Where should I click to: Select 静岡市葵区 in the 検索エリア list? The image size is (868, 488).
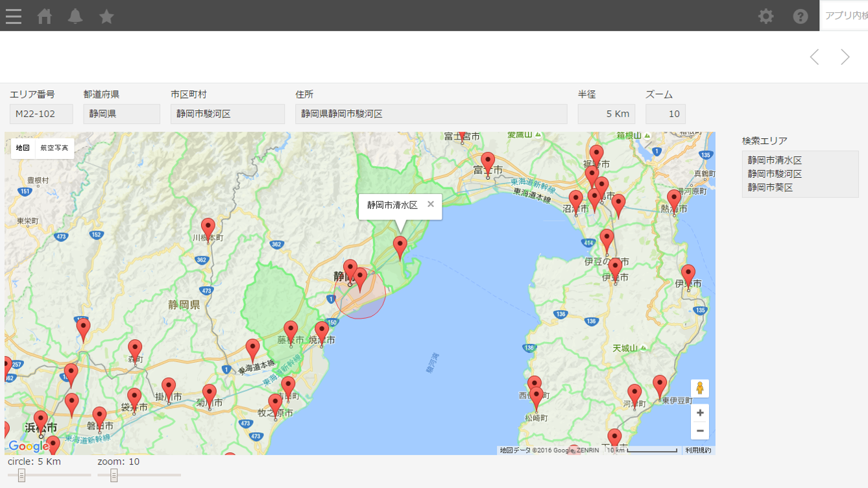point(771,188)
